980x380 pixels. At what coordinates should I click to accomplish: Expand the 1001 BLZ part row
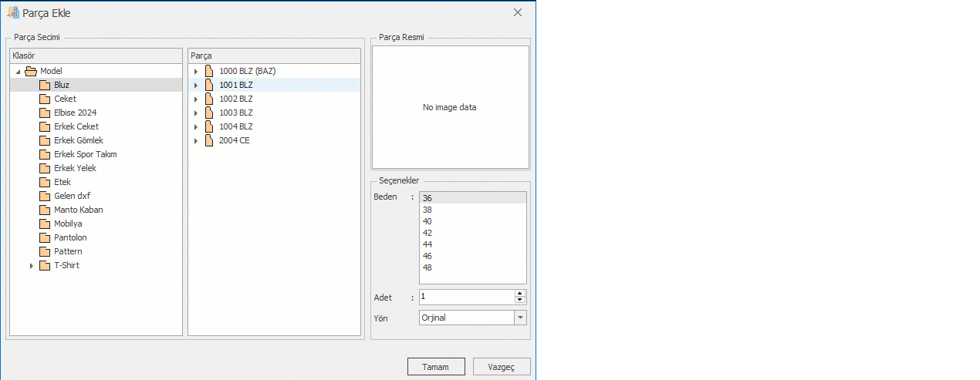pyautogui.click(x=196, y=85)
